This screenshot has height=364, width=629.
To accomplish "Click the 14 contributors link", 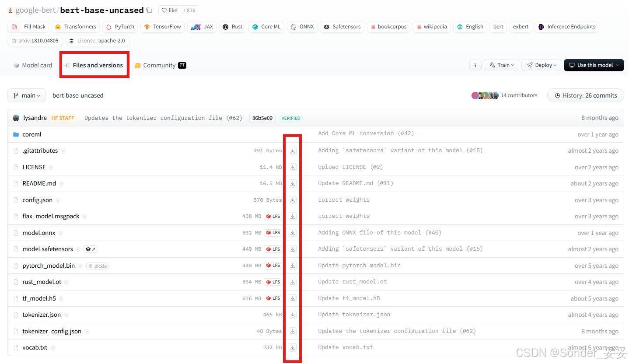I will click(x=519, y=95).
